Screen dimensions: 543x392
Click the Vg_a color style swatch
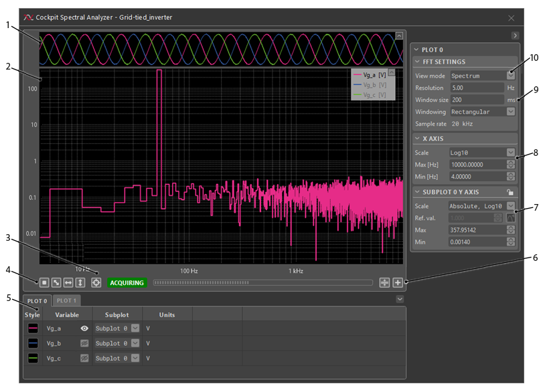click(x=32, y=328)
